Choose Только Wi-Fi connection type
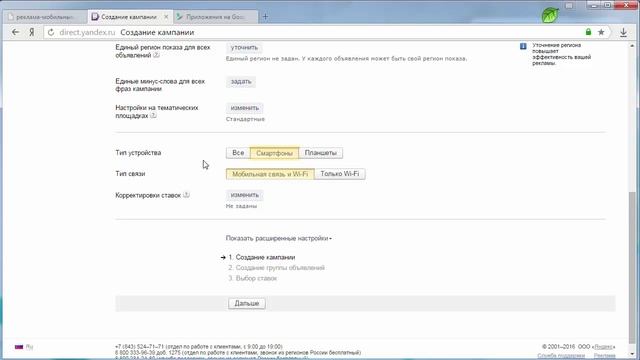 click(340, 174)
